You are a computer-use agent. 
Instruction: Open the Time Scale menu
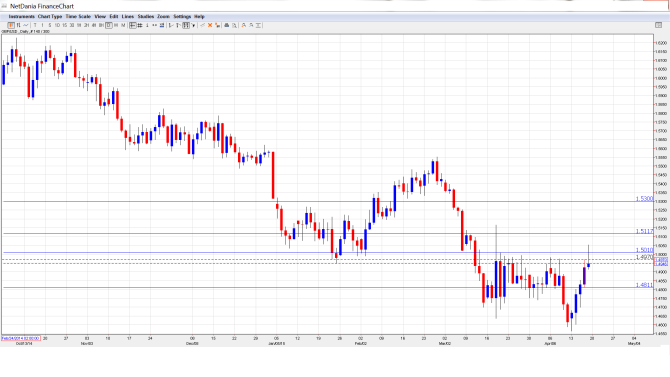coord(78,17)
